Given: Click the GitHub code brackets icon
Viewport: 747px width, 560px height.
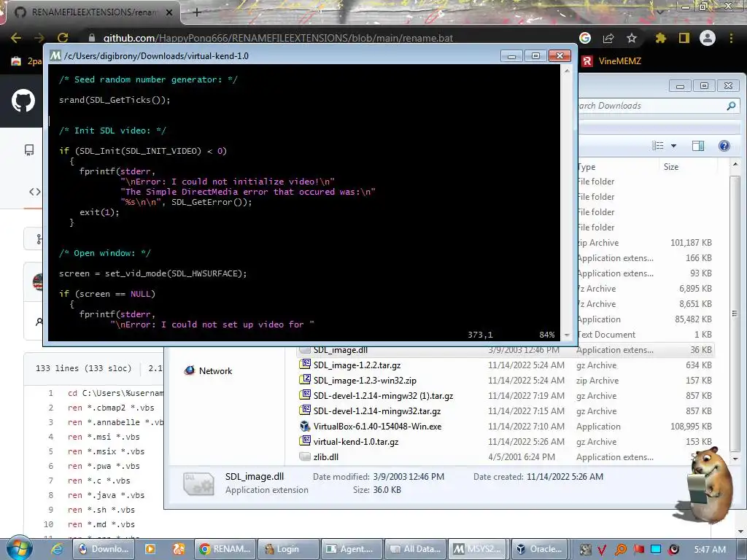Looking at the screenshot, I should click(x=35, y=192).
